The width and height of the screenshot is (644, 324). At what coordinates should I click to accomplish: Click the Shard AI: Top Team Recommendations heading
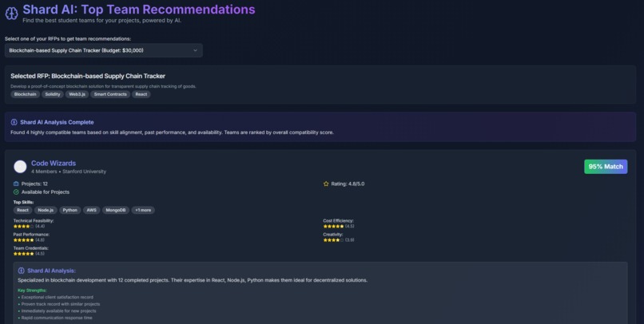pyautogui.click(x=139, y=10)
